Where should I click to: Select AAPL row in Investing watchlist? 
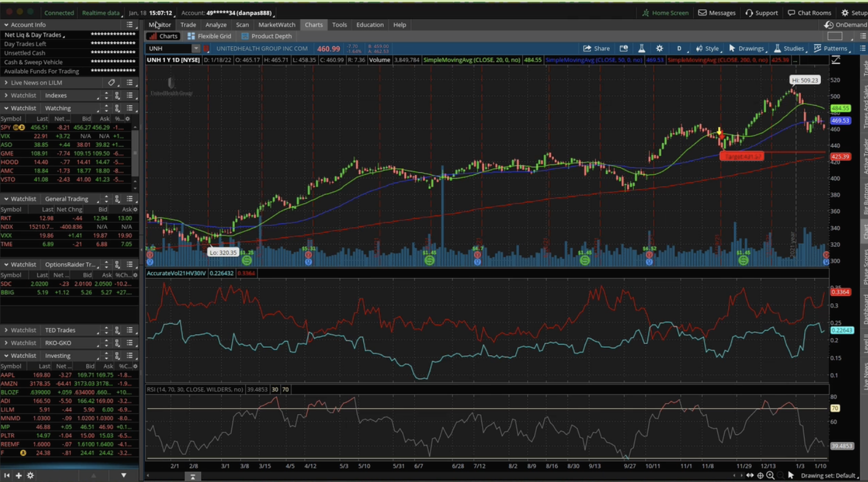69,375
